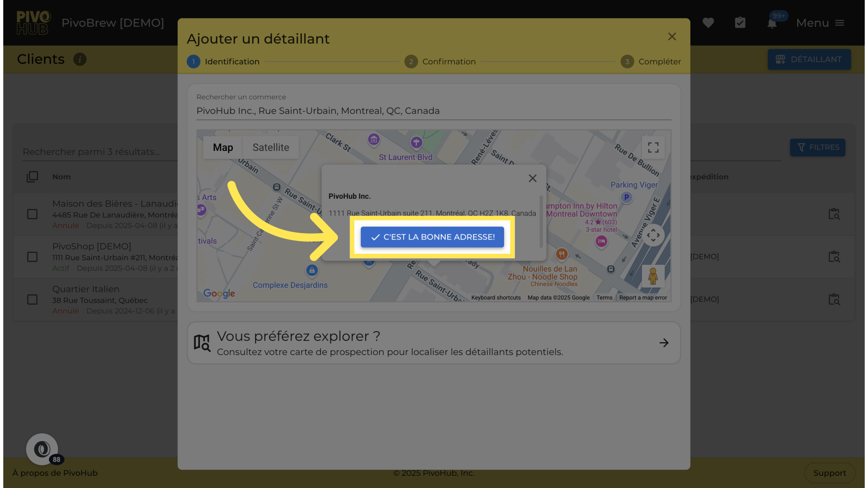Screen dimensions: 868x488
Task: Click the Support button
Action: tap(829, 473)
